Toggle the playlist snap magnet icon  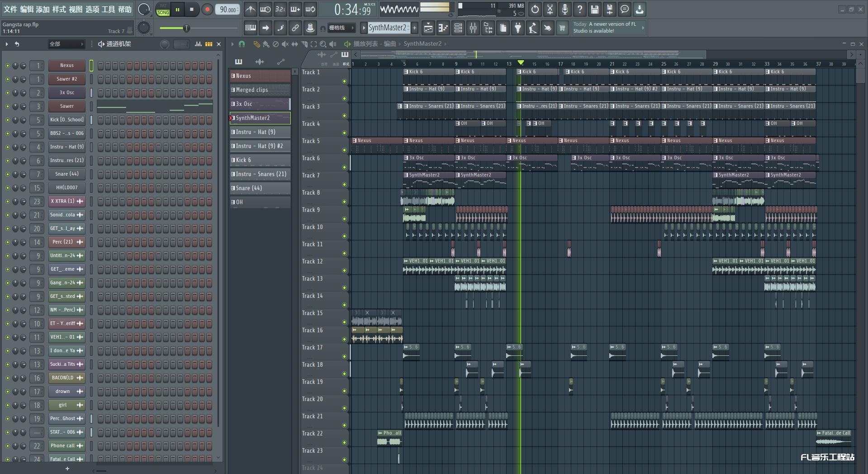(x=242, y=44)
